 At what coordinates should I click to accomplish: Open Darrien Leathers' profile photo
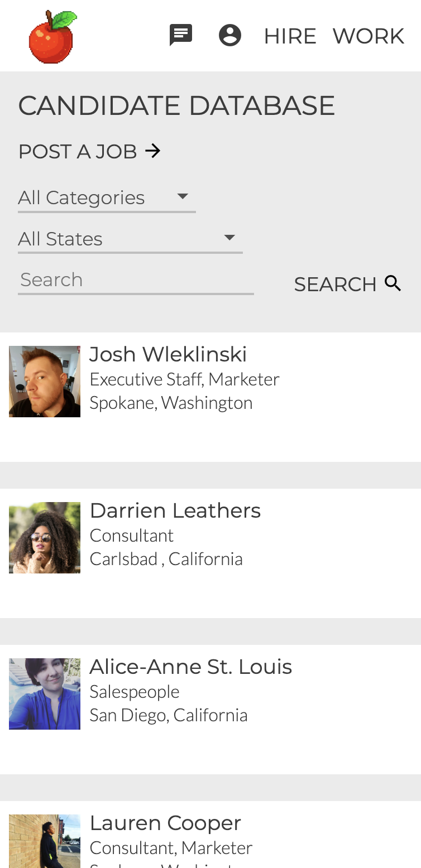tap(45, 538)
